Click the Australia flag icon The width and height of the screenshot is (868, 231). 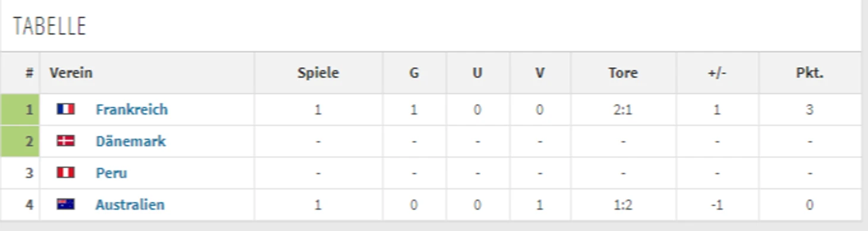point(65,204)
